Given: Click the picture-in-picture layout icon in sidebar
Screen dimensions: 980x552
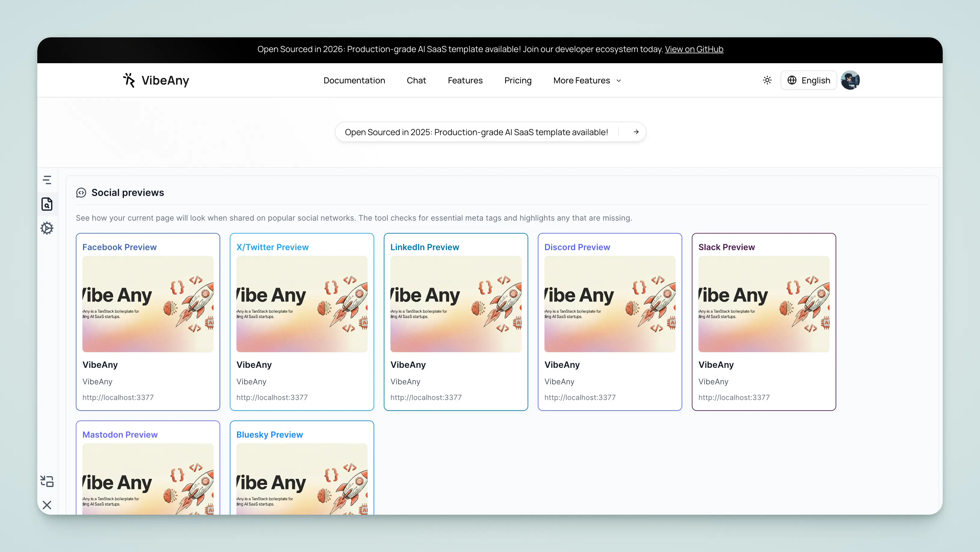Looking at the screenshot, I should [47, 481].
